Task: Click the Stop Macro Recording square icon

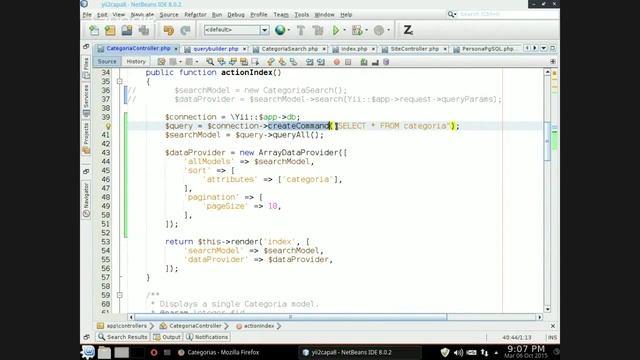Action: point(348,62)
